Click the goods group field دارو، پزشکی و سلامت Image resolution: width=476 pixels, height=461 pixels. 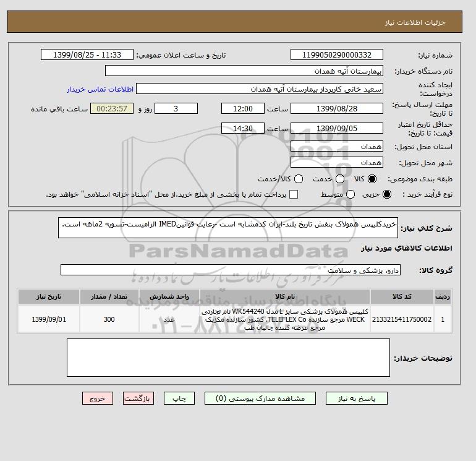(231, 270)
